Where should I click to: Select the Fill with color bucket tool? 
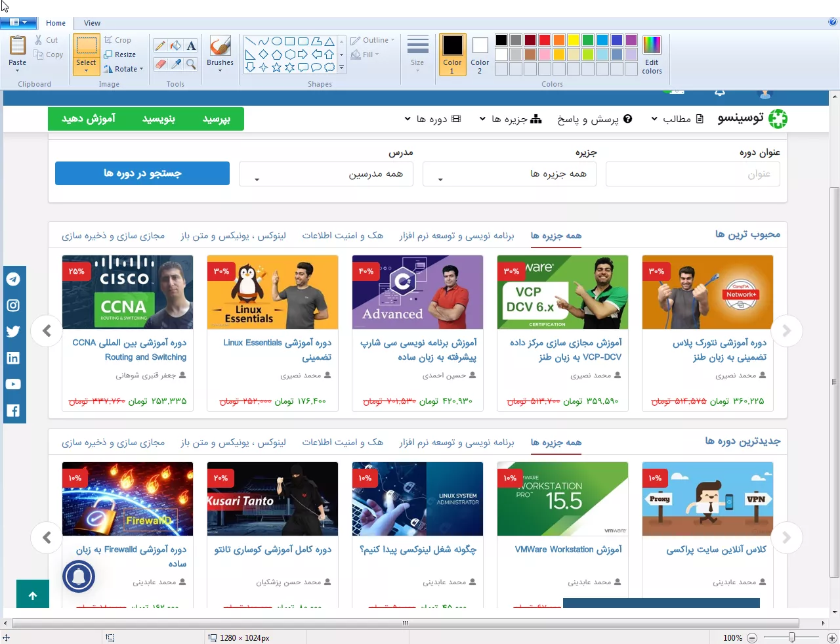(176, 45)
